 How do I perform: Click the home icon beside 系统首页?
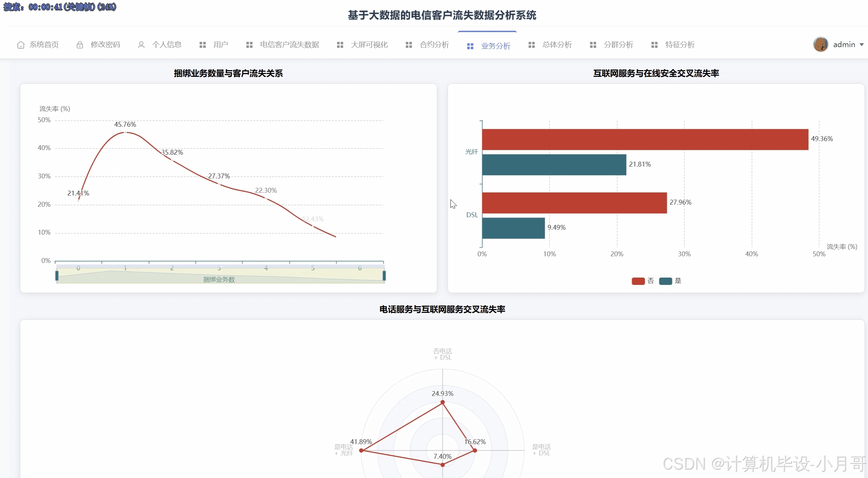21,45
